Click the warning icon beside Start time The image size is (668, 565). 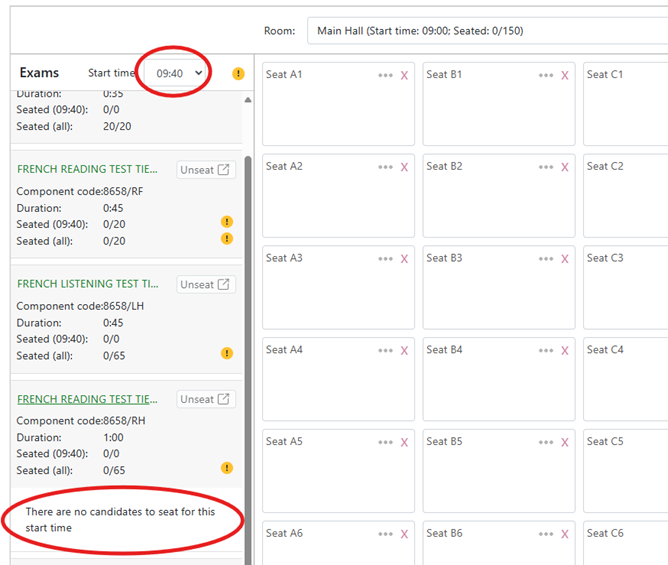point(238,74)
